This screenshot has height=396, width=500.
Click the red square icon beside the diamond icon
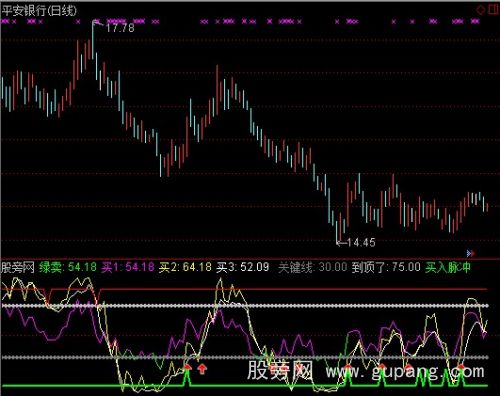pyautogui.click(x=494, y=10)
